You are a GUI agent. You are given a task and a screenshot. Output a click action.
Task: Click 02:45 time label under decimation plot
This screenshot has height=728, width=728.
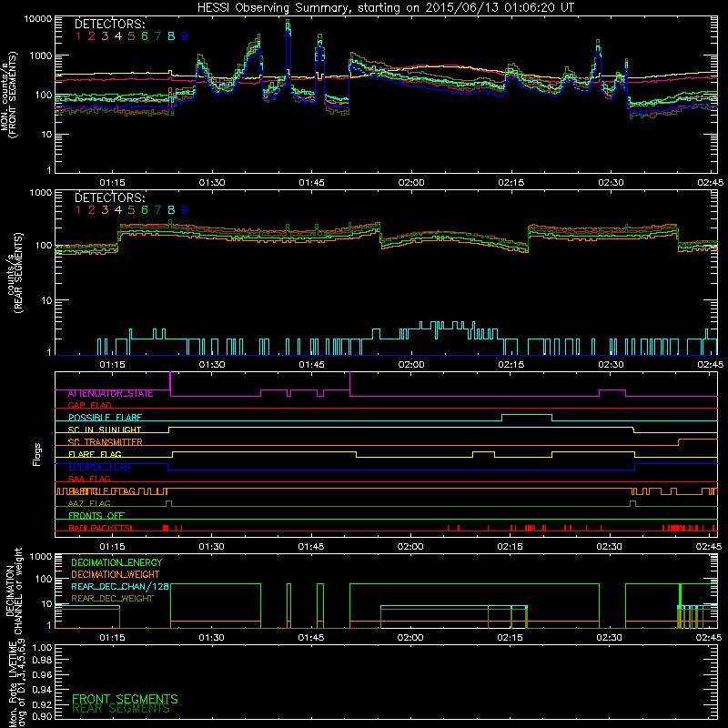coord(709,638)
